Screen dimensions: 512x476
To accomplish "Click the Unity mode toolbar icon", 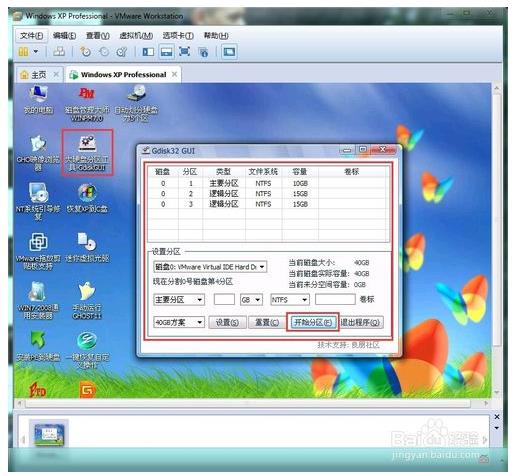I will (203, 52).
